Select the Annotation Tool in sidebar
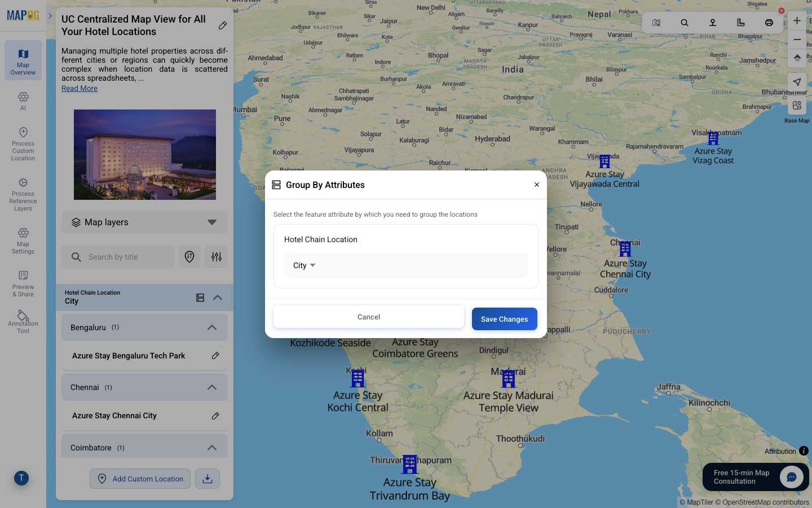This screenshot has height=508, width=812. click(23, 322)
